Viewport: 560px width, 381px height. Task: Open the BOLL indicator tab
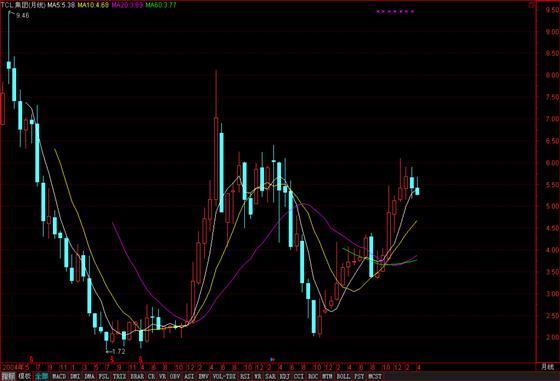click(343, 376)
